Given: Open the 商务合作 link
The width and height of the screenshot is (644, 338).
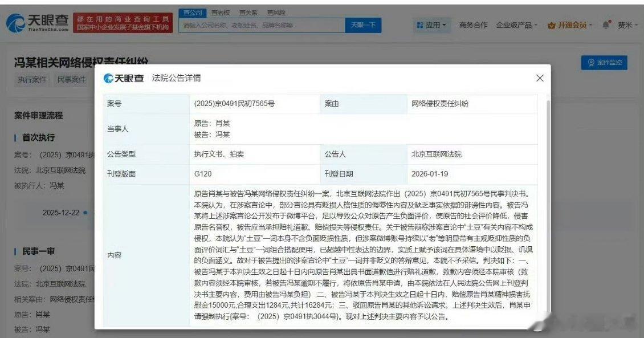Looking at the screenshot, I should click(472, 25).
